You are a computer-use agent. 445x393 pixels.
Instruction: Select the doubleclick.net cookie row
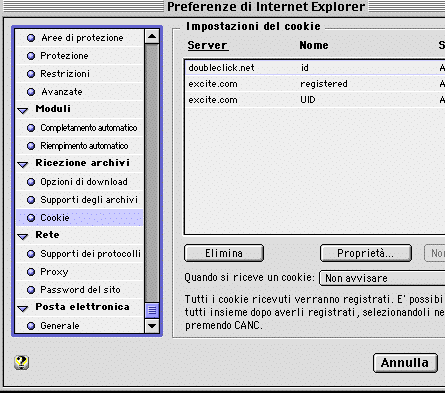[x=315, y=68]
